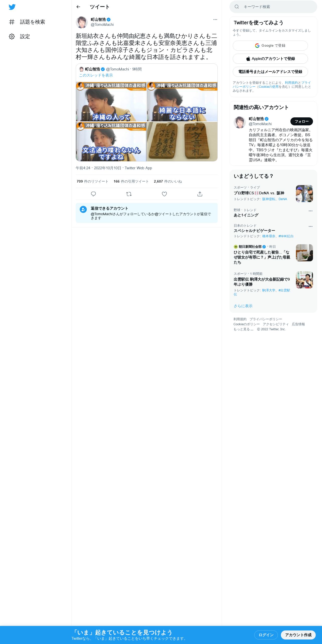Open the baseball players thumbnail

coord(304,194)
